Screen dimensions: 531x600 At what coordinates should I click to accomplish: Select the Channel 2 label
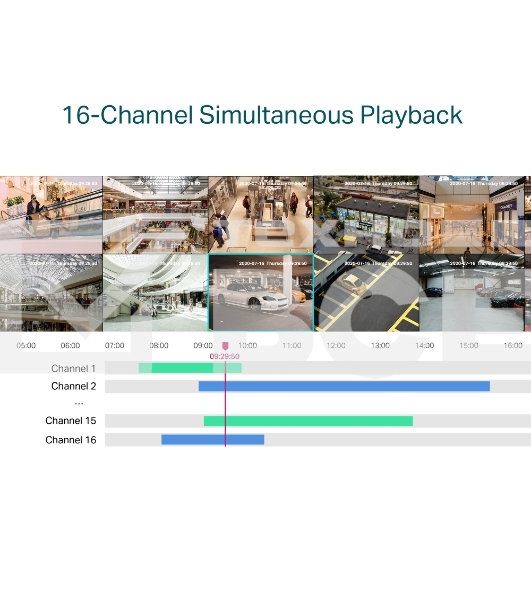(73, 386)
